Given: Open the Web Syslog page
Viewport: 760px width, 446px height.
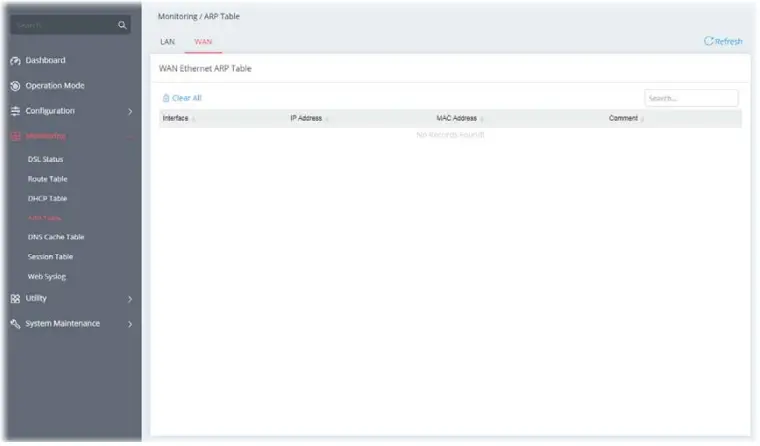Looking at the screenshot, I should [47, 276].
